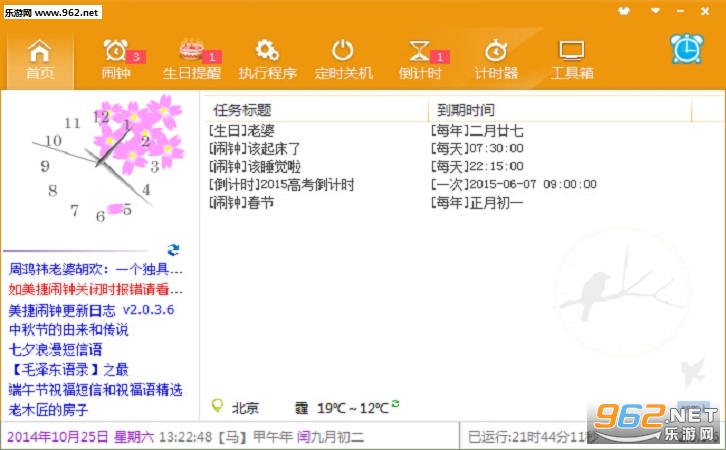Click the blue refresh icon above news list

pos(173,250)
